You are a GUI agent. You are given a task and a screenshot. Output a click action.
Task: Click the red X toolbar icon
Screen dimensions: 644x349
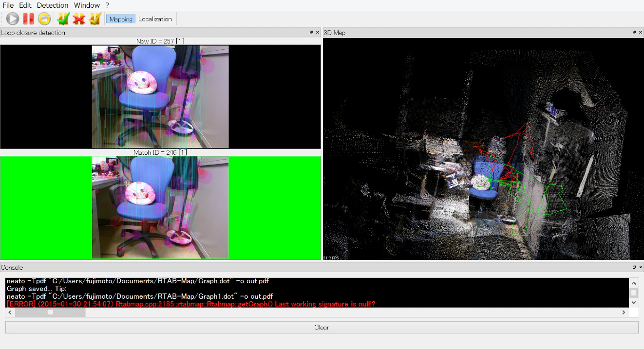click(x=79, y=19)
